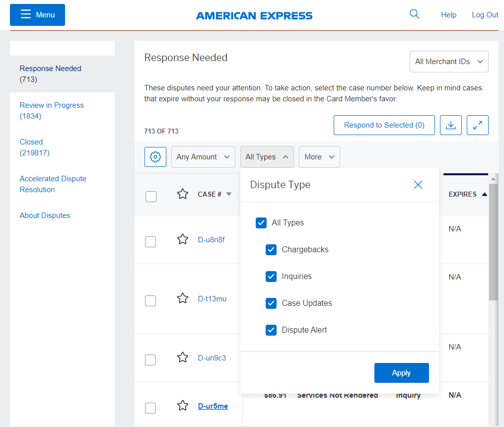
Task: Open the Closed disputes section
Action: coord(31,142)
